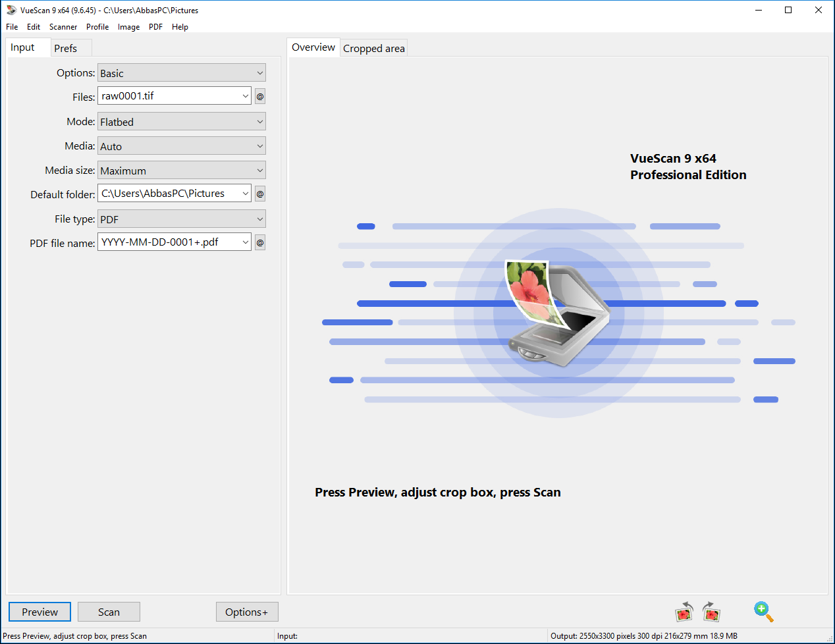
Task: Click the Preview button
Action: (40, 612)
